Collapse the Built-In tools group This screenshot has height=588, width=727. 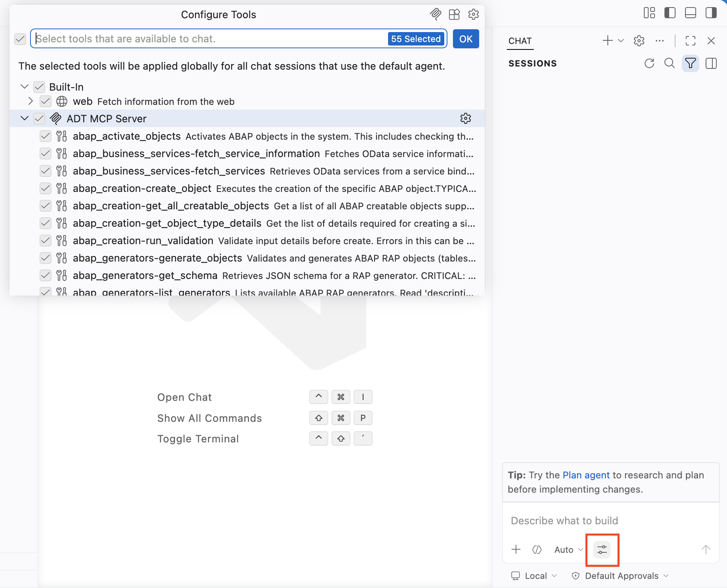pos(25,87)
